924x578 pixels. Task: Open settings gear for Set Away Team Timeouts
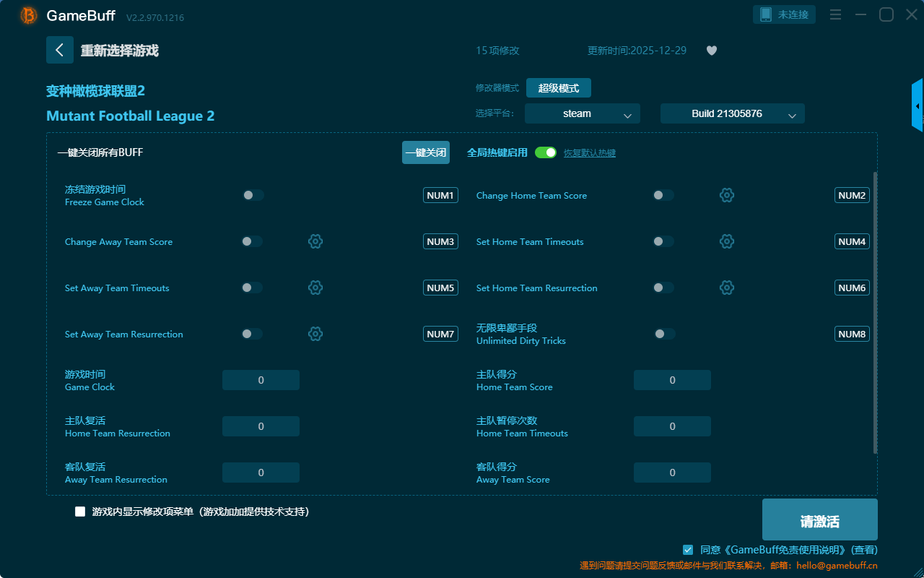point(315,288)
